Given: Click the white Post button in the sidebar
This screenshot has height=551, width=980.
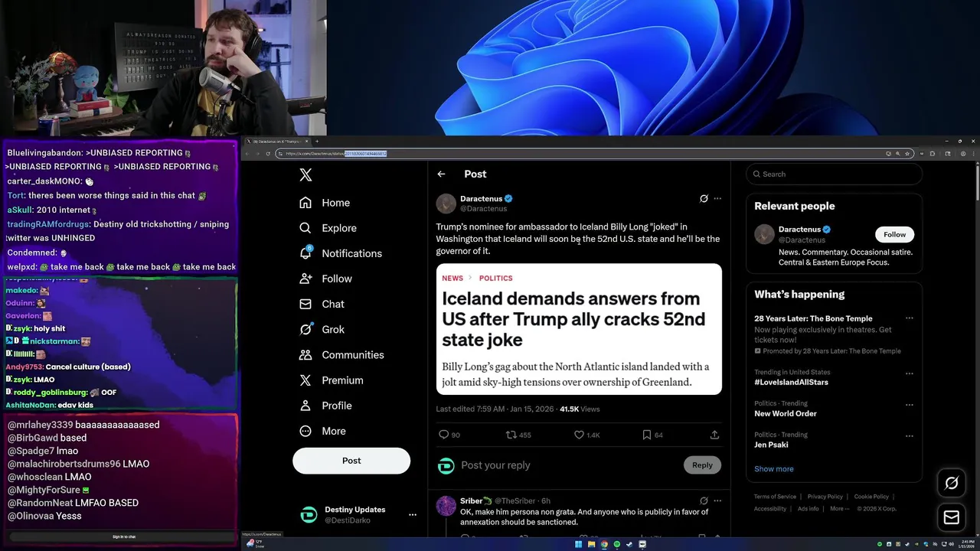Looking at the screenshot, I should pyautogui.click(x=351, y=461).
